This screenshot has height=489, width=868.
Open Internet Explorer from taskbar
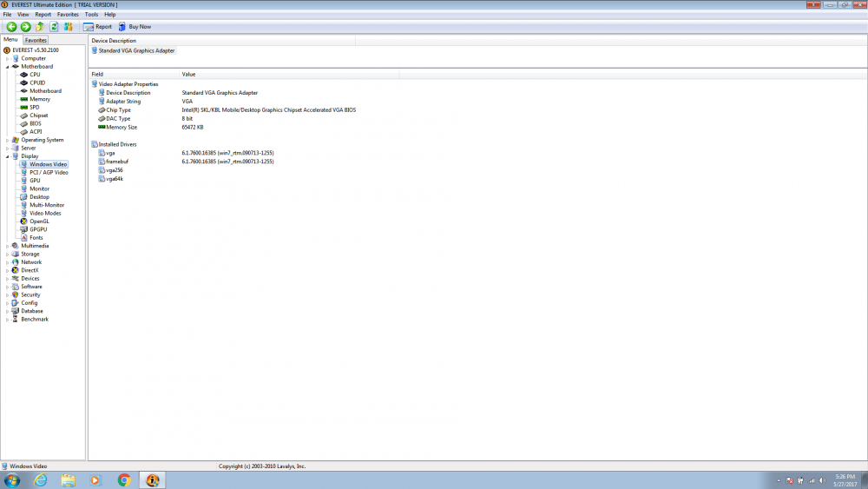pyautogui.click(x=41, y=480)
